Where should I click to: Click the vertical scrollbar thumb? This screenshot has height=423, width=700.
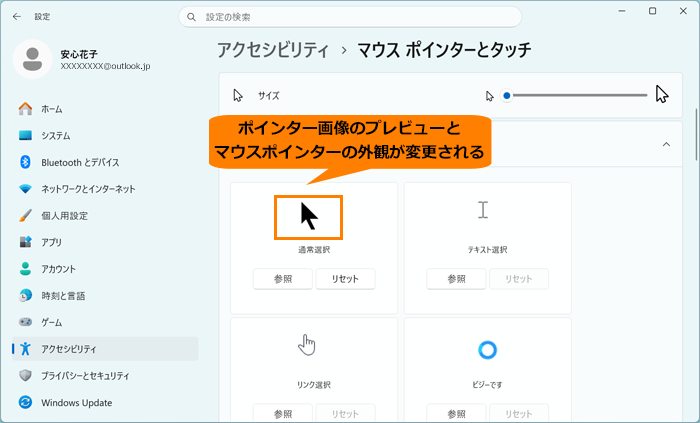pyautogui.click(x=696, y=135)
